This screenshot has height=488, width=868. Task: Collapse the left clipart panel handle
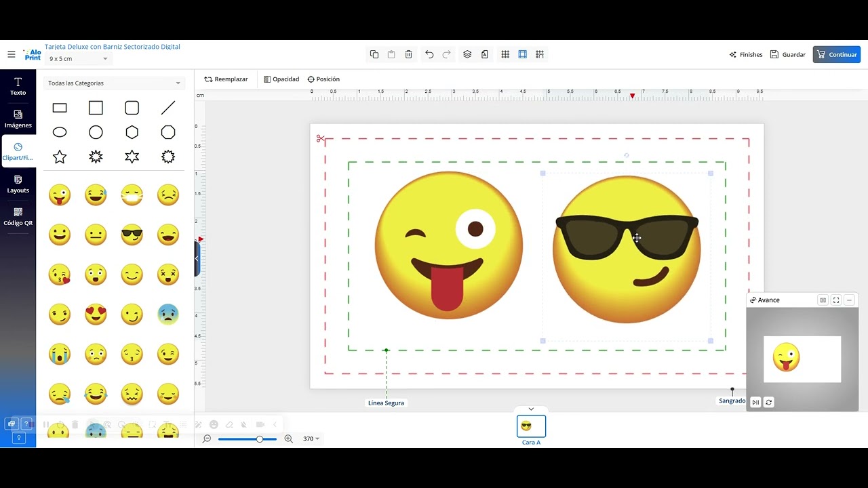[197, 258]
